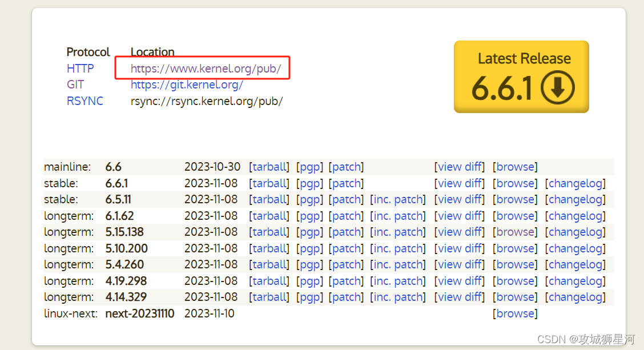Select rsync://rsync.kernel.org/pub/ text
Viewport: 644px width, 350px height.
click(207, 101)
